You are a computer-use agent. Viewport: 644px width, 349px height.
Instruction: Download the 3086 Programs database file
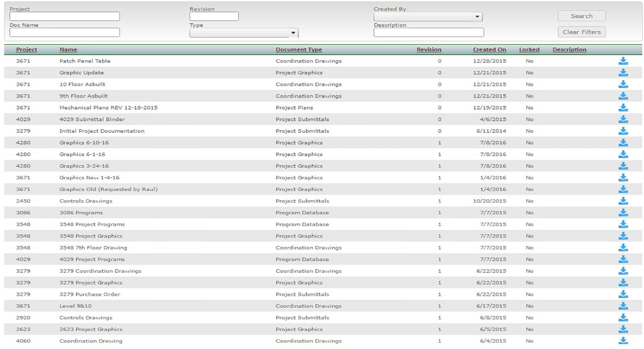point(623,213)
